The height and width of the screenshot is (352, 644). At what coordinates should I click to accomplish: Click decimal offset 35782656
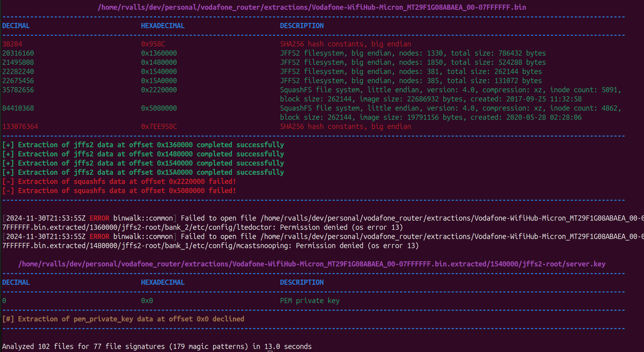coord(18,90)
